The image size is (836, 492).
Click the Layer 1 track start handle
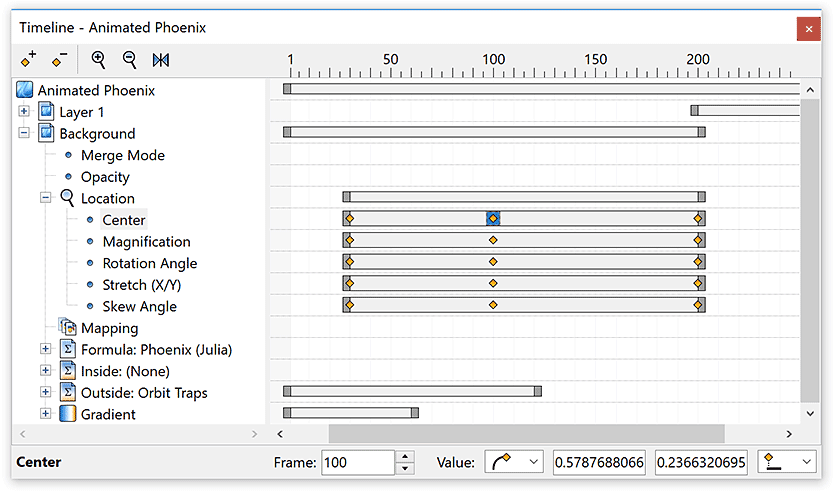pyautogui.click(x=694, y=110)
